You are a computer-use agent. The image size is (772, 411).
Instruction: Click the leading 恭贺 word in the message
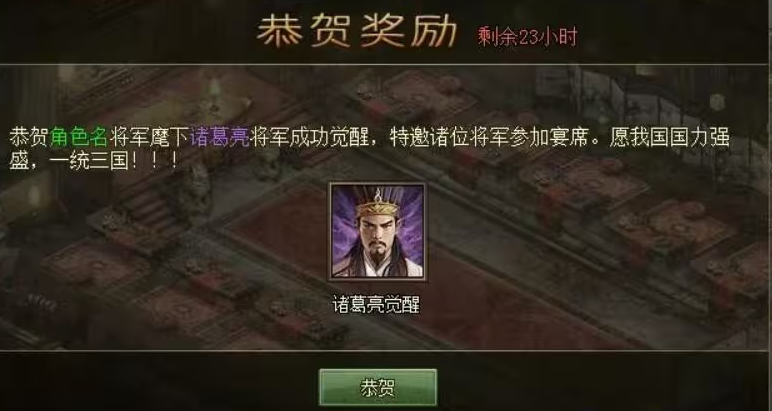(x=29, y=138)
